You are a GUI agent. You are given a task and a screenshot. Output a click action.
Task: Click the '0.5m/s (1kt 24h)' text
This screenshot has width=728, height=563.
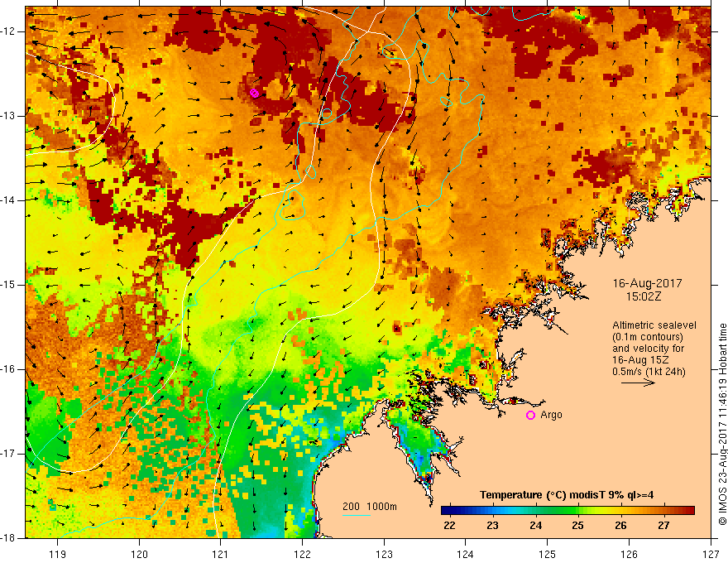click(x=649, y=372)
